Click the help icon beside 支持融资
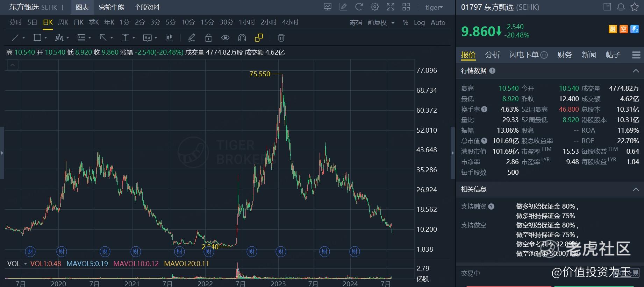Viewport: 644px width, 287px height. coord(491,206)
